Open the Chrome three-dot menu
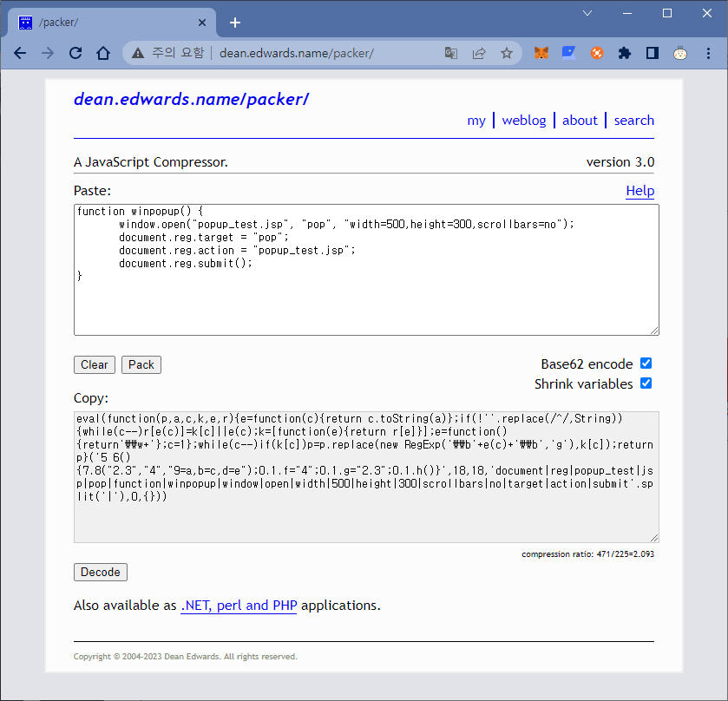 (708, 54)
